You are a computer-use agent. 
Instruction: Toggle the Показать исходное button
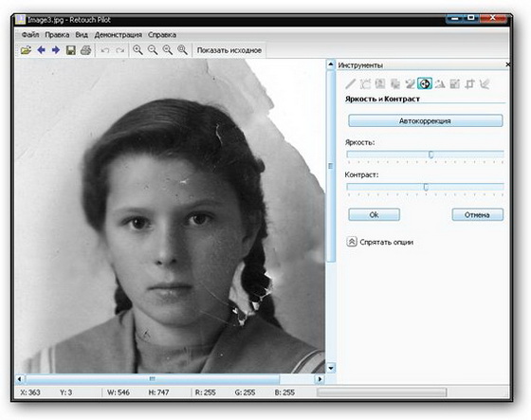(x=229, y=50)
